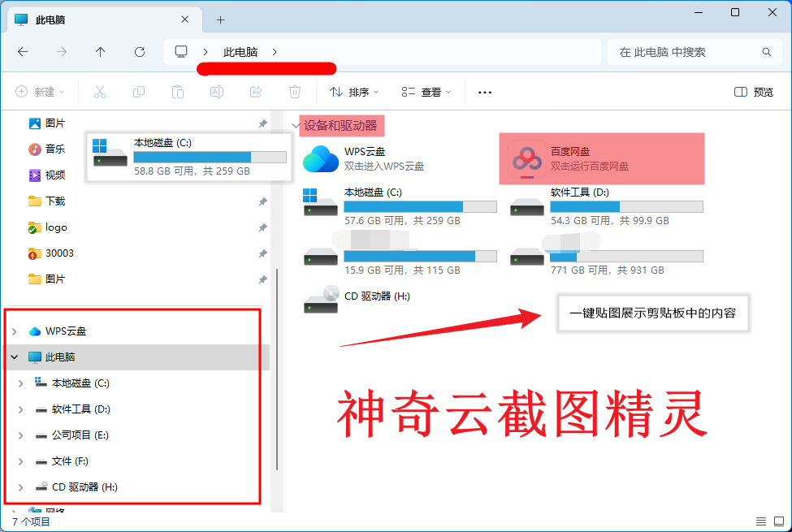
Task: Click the up arrow navigation icon
Action: point(100,52)
